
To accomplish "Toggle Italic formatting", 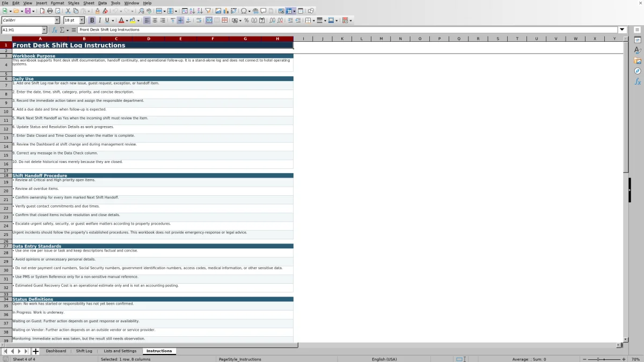I will 99,20.
